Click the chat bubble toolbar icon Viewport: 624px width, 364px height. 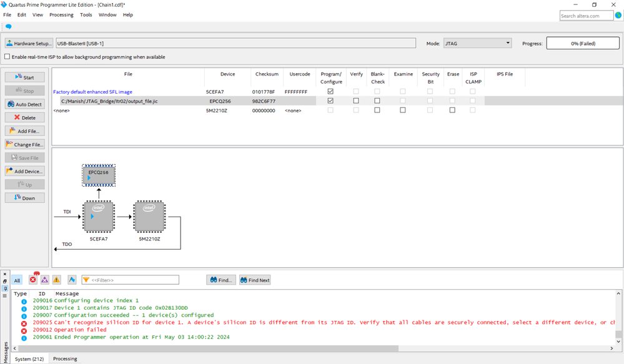[8, 27]
